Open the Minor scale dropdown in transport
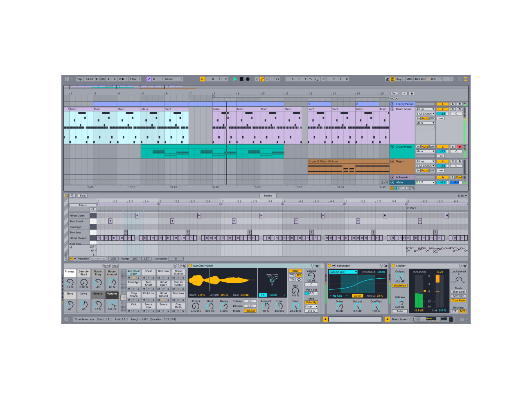 click(x=174, y=79)
